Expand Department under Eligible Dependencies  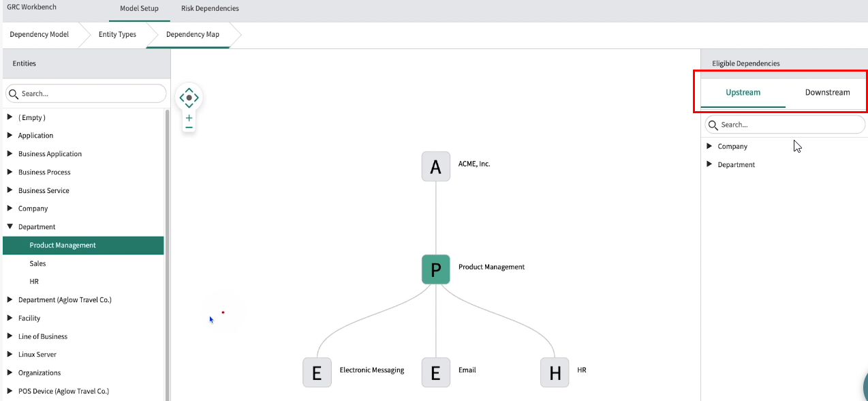pos(709,165)
